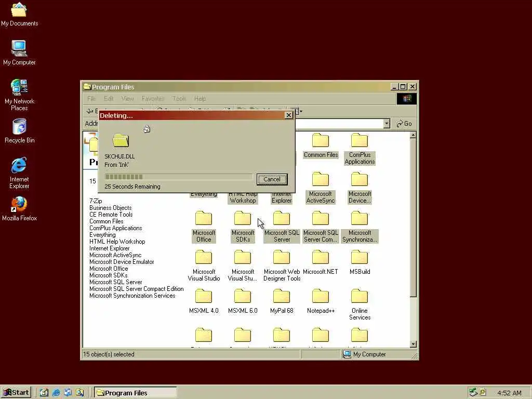The height and width of the screenshot is (399, 532).
Task: Select Microsoft SQL Server Compact folder
Action: (x=321, y=227)
